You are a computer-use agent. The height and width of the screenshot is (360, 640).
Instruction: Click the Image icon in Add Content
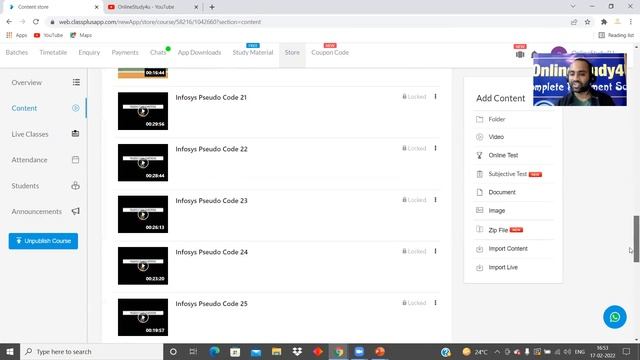tap(480, 210)
